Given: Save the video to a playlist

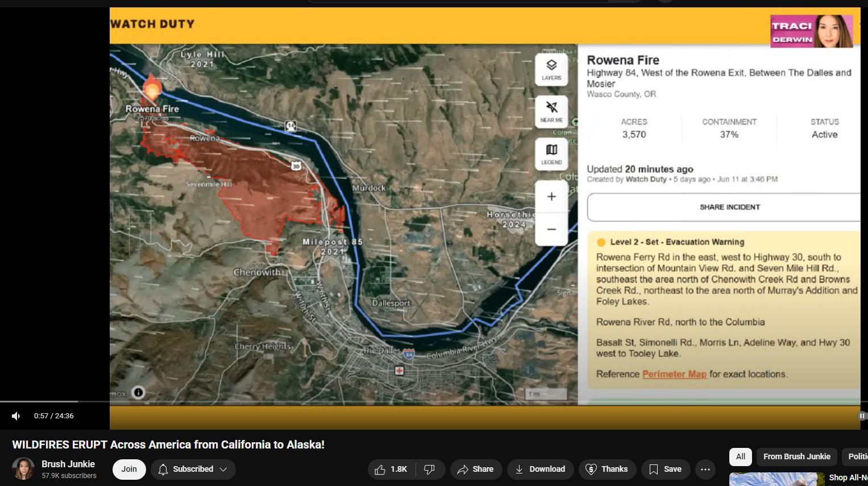Looking at the screenshot, I should pyautogui.click(x=665, y=469).
